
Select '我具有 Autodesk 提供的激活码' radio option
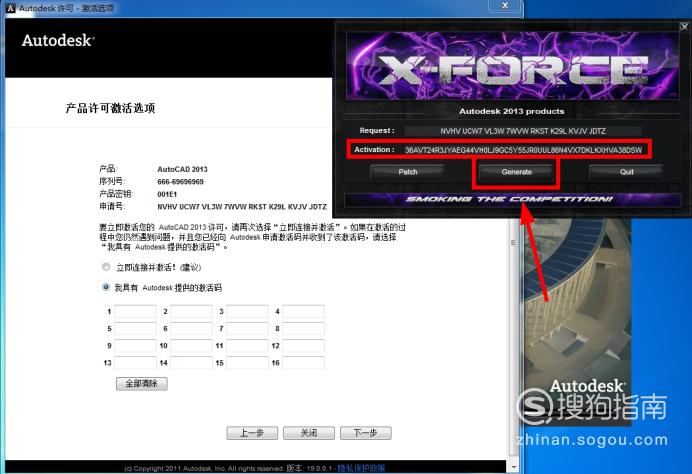pos(106,287)
